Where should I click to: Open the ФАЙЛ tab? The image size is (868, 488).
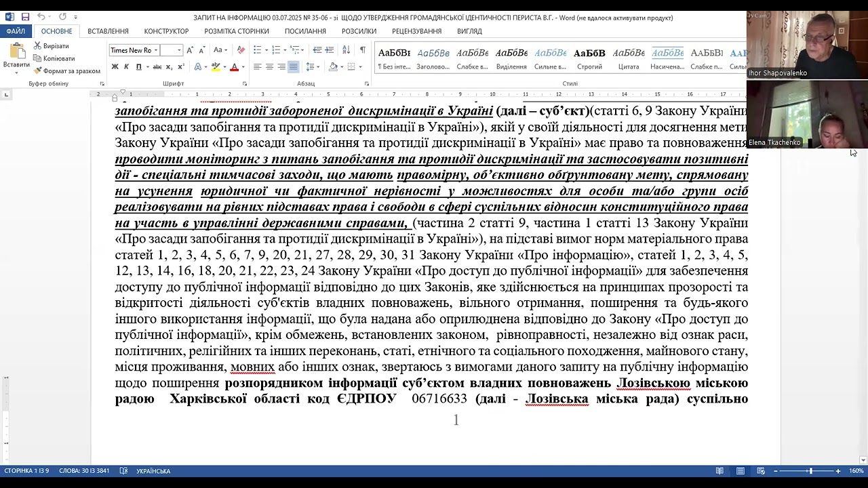16,31
